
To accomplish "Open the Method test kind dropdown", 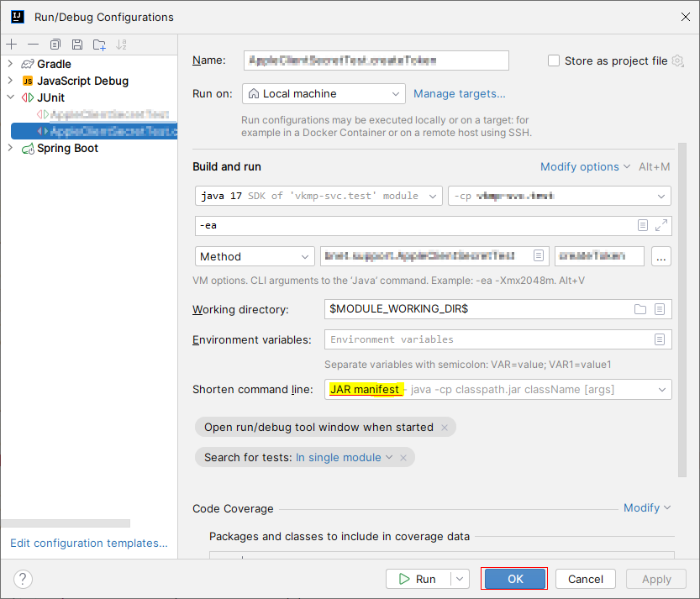I will tap(255, 256).
